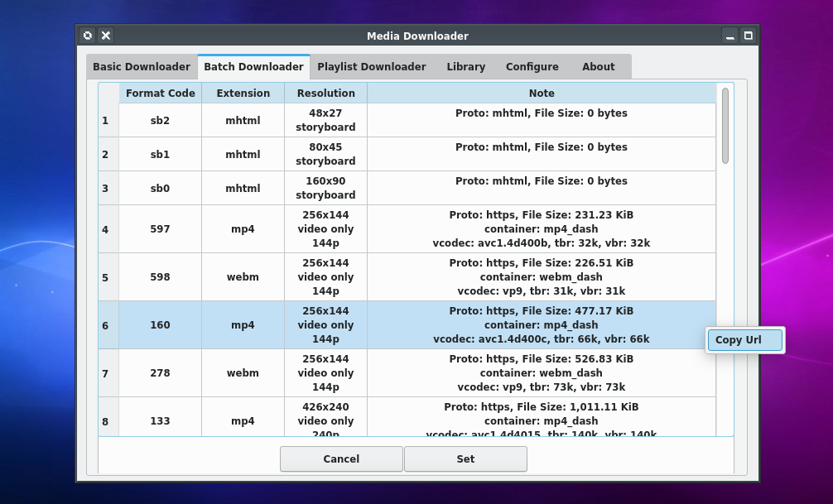Click mp4 extension in row 597
Image resolution: width=833 pixels, height=504 pixels.
[x=243, y=229]
